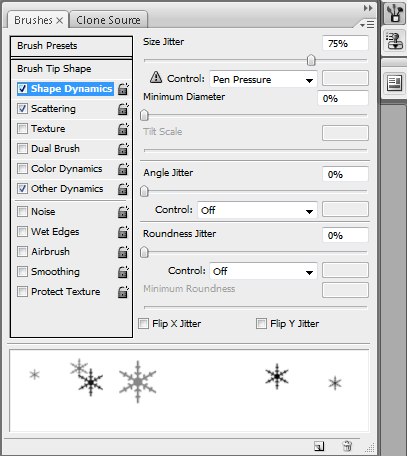Open the Color Dynamics settings label
Image resolution: width=407 pixels, height=456 pixels.
pos(67,169)
